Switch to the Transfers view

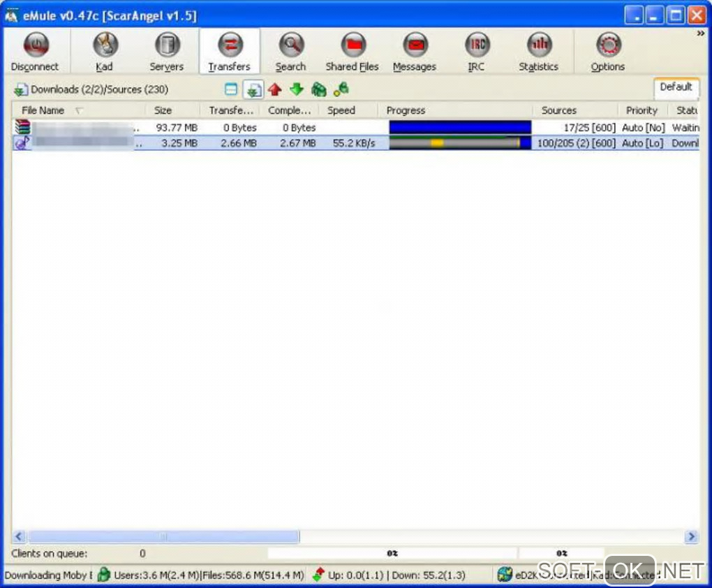pyautogui.click(x=230, y=52)
